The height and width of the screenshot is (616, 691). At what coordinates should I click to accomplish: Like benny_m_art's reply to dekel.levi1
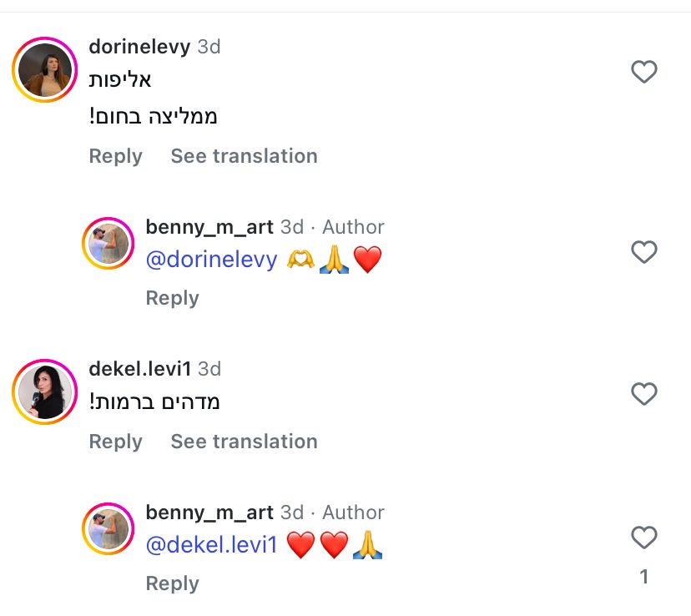click(643, 538)
